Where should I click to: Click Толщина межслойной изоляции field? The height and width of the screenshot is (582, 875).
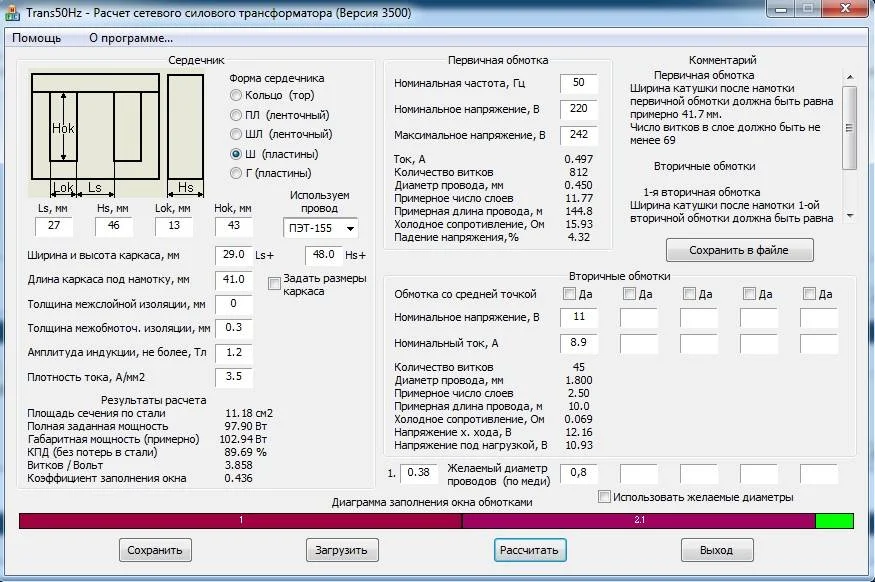point(234,304)
